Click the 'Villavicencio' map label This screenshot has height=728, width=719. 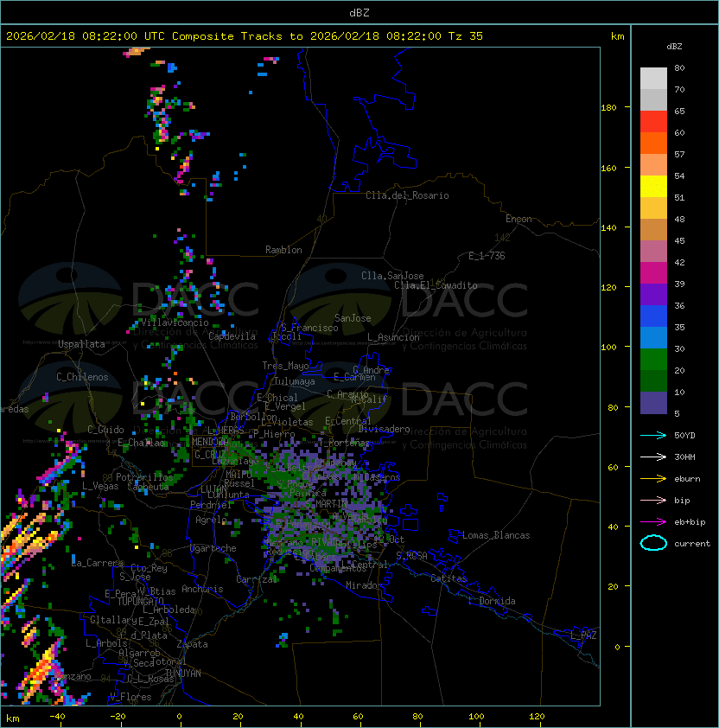coord(175,322)
